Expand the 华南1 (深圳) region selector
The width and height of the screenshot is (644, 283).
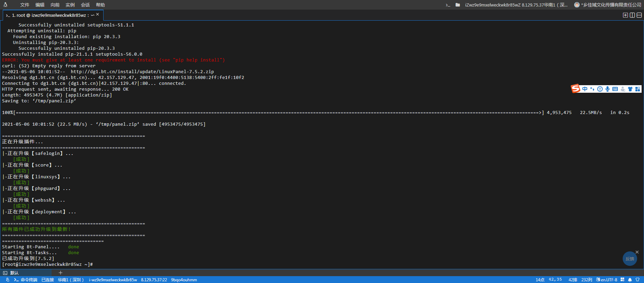click(x=71, y=280)
